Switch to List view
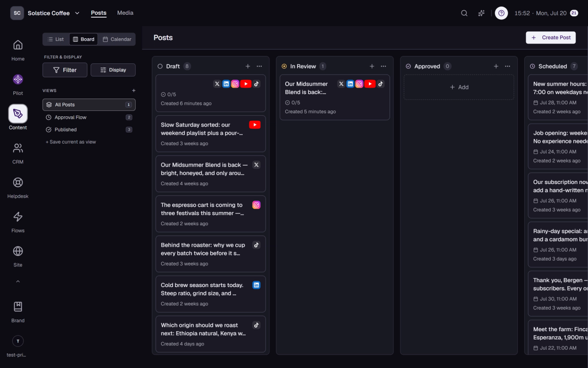Image resolution: width=588 pixels, height=368 pixels. click(56, 39)
